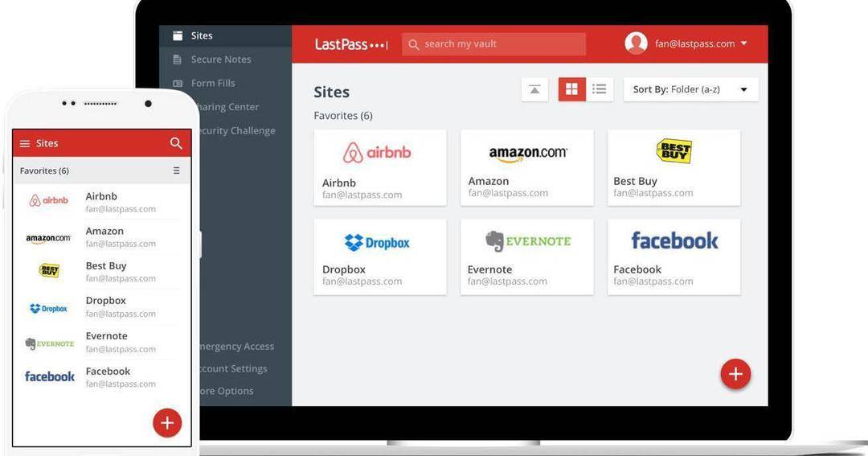Click the user avatar icon in the header
This screenshot has width=868, height=456.
[636, 43]
